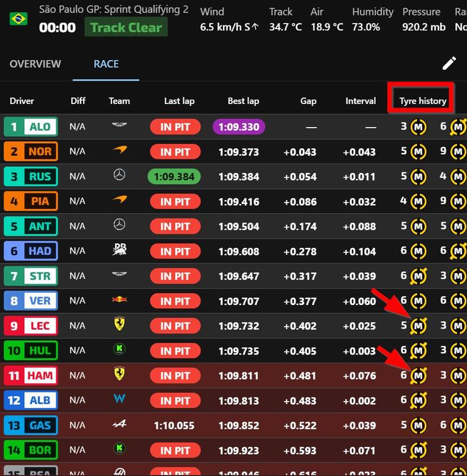Click the purple 1:09.330 best lap

(239, 127)
